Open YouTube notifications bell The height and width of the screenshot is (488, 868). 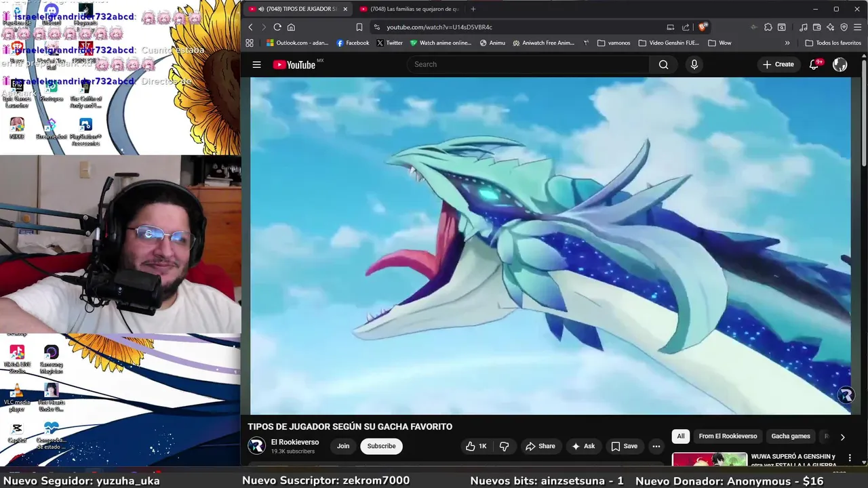pyautogui.click(x=814, y=64)
